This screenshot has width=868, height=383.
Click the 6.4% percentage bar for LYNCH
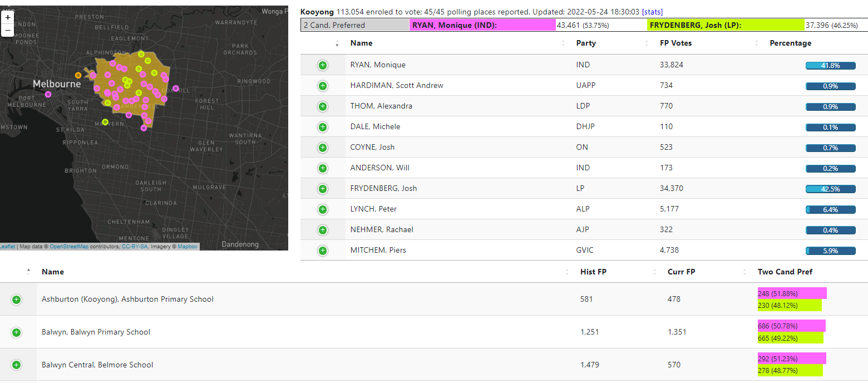831,210
